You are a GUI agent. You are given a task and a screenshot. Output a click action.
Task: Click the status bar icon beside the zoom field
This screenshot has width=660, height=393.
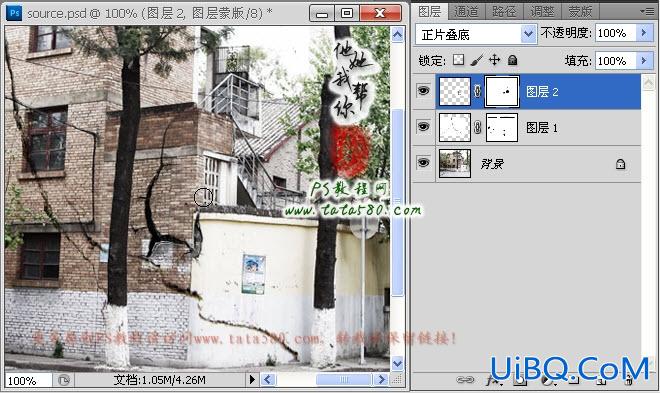64,380
